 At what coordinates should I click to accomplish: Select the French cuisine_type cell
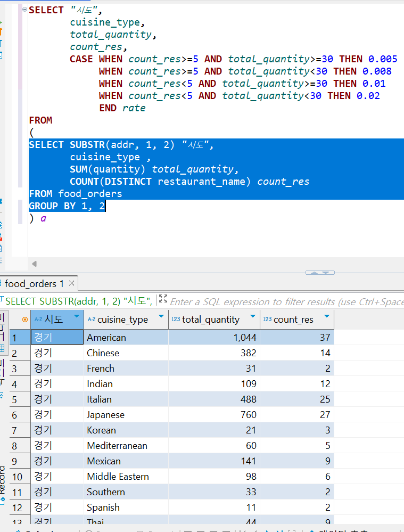[x=126, y=369]
